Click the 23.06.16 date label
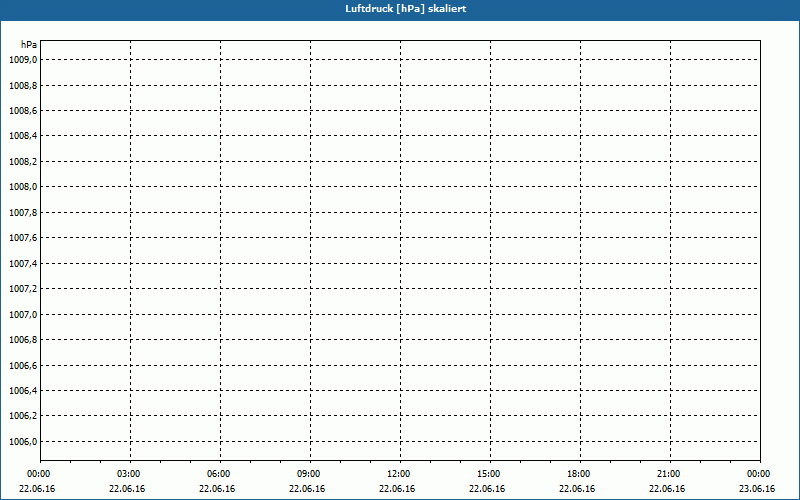Image resolution: width=800 pixels, height=500 pixels. (x=757, y=489)
